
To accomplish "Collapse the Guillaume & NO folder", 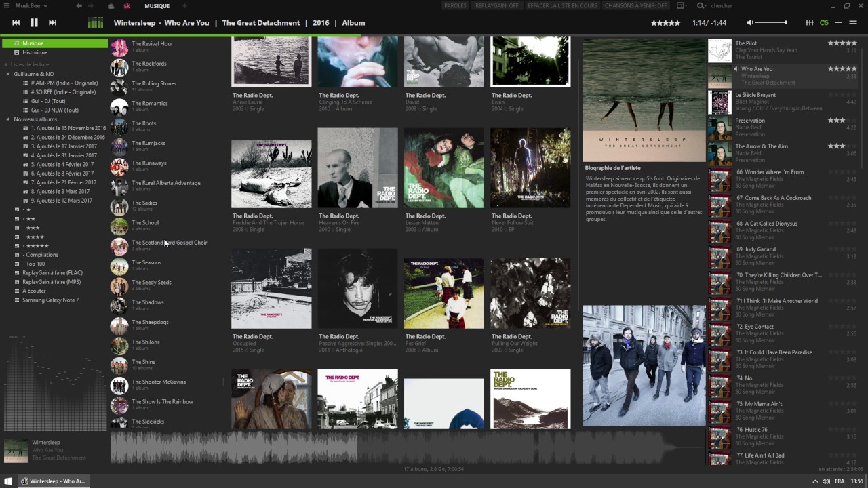I will (9, 74).
